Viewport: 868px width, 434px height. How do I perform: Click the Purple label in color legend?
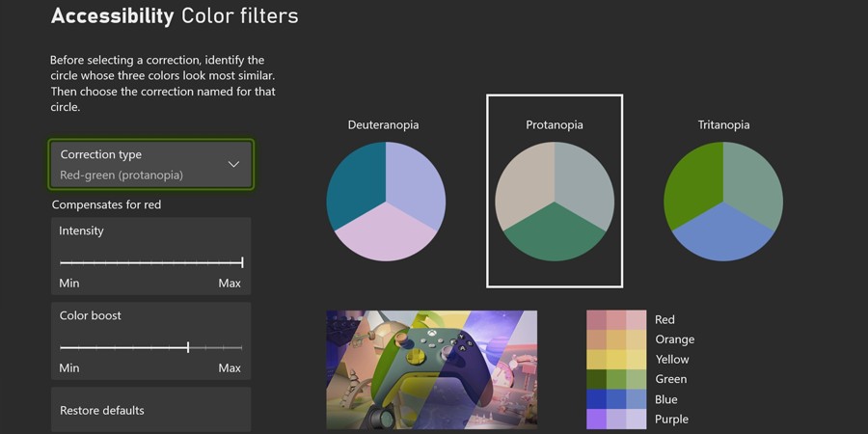point(671,420)
